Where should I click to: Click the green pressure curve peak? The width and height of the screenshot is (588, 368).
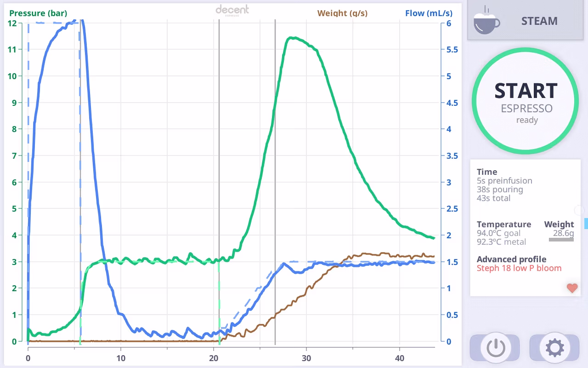[x=292, y=38]
